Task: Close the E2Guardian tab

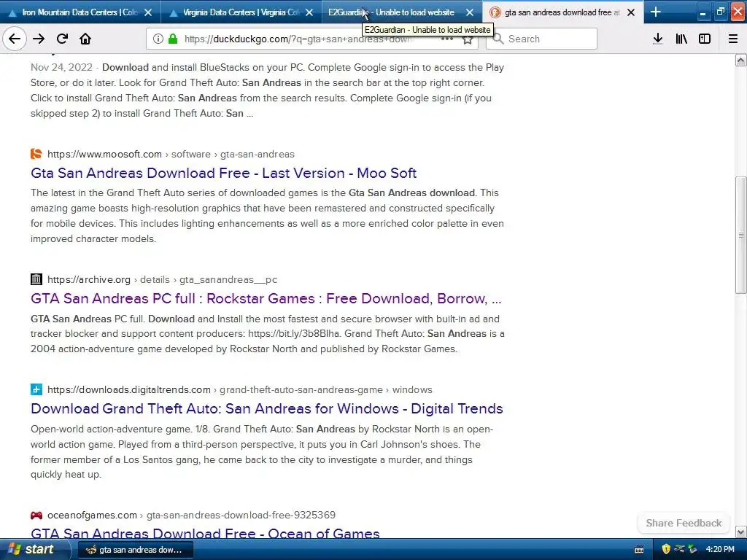Action: tap(470, 12)
